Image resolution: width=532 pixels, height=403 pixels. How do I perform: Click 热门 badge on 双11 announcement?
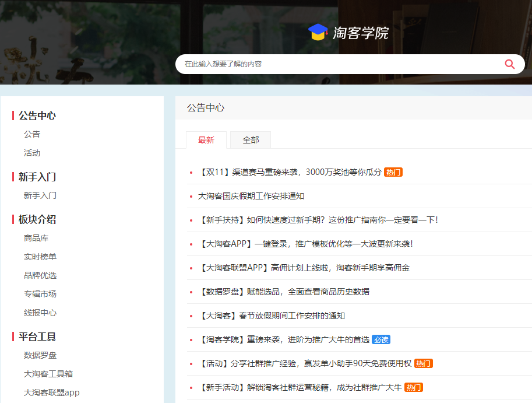click(x=393, y=172)
